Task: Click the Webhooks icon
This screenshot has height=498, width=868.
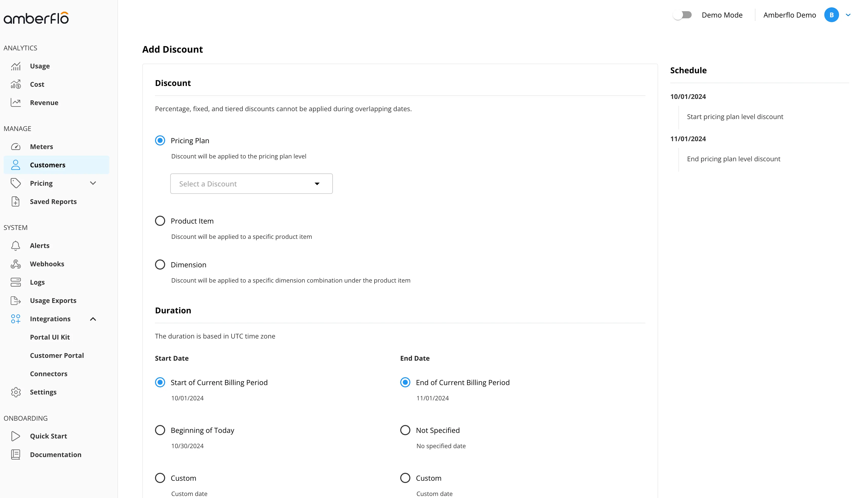Action: tap(16, 264)
